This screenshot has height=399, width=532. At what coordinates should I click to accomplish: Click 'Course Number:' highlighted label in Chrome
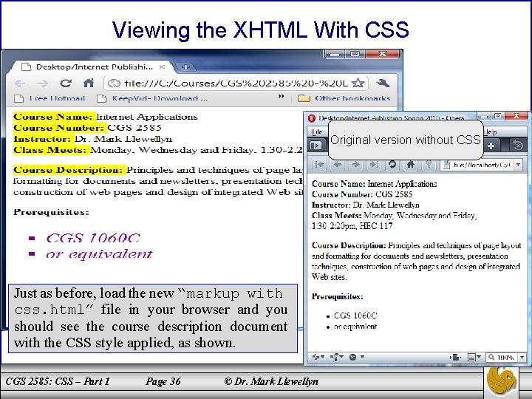[x=58, y=128]
